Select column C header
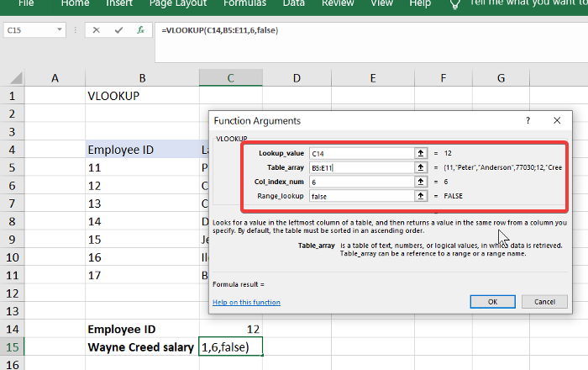This screenshot has width=588, height=370. (x=231, y=78)
